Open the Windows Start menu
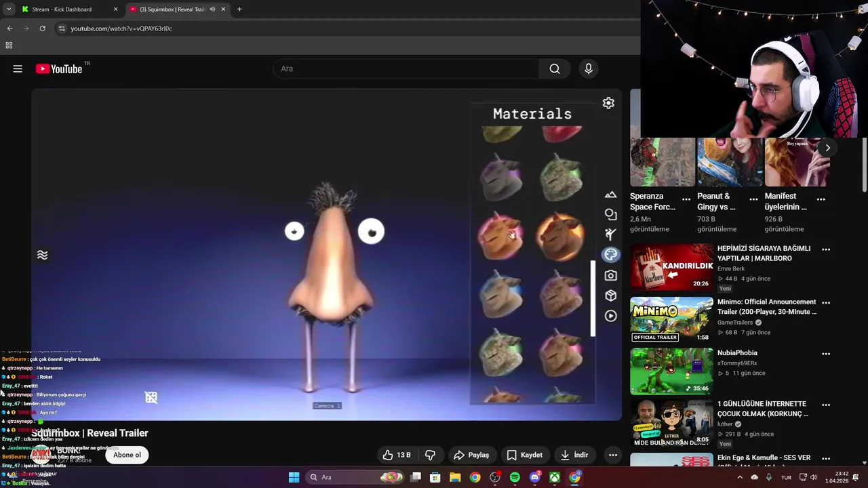868x488 pixels. point(294,477)
